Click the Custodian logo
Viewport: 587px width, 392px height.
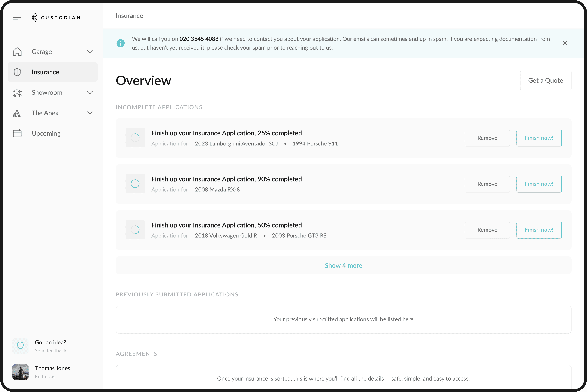click(56, 17)
